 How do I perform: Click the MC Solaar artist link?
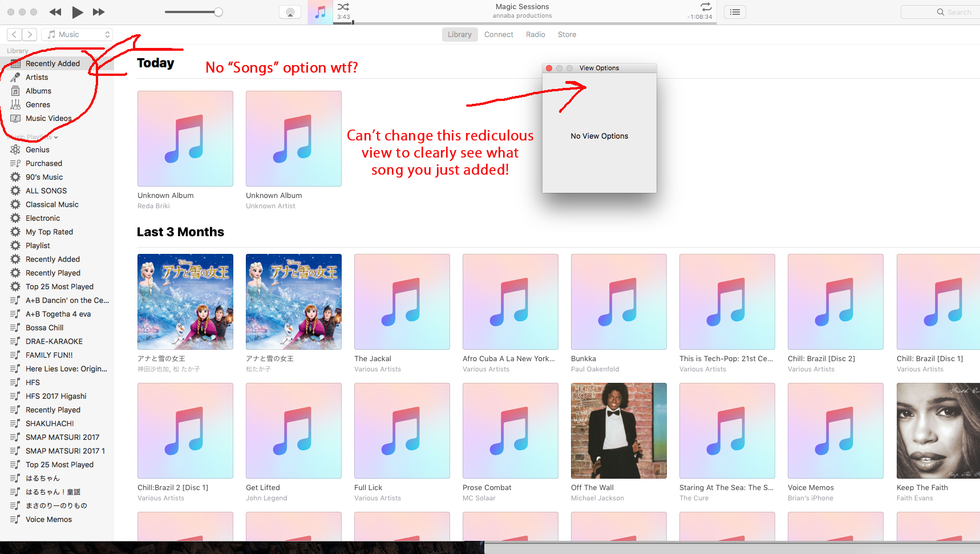[x=479, y=498]
